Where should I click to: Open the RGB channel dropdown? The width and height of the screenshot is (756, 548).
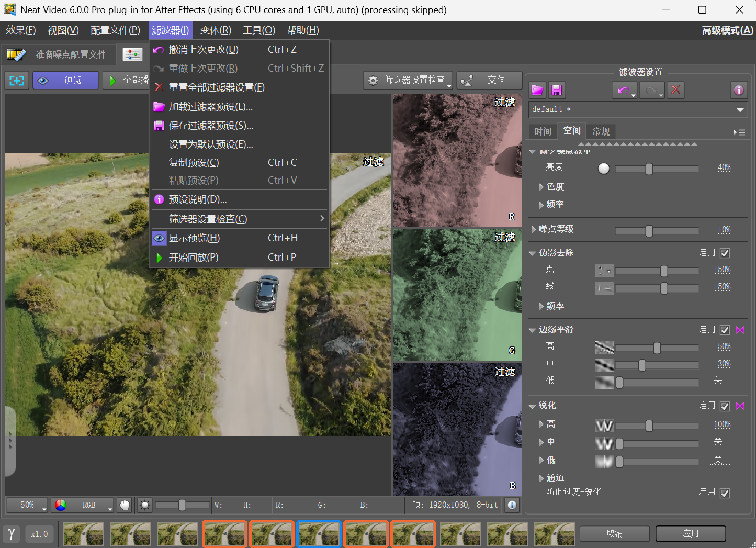coord(83,505)
